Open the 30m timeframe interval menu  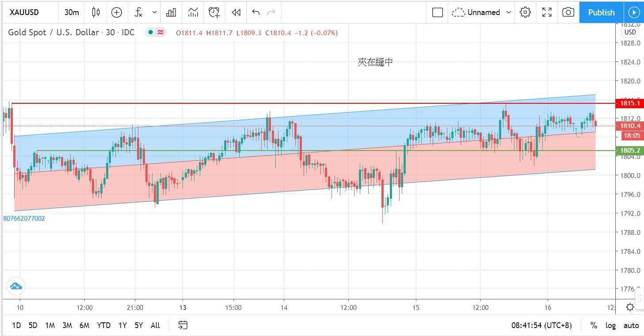[72, 12]
